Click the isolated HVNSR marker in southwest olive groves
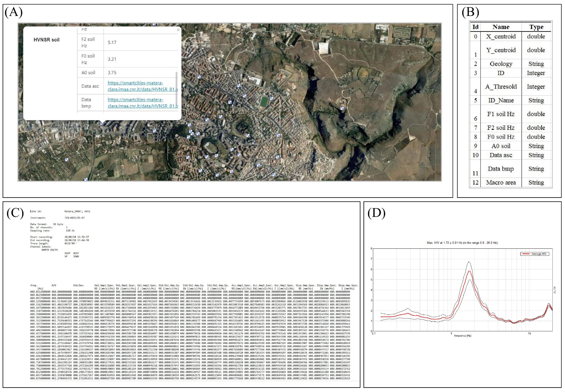 coord(67,160)
